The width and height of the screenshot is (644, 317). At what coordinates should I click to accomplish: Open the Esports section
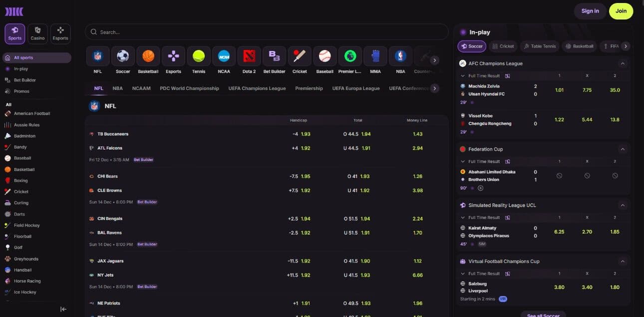[60, 33]
